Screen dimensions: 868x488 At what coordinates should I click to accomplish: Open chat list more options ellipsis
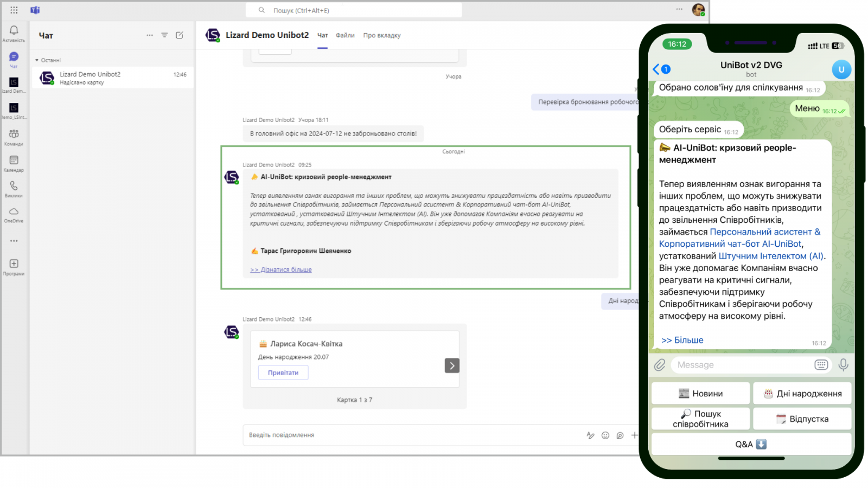(x=150, y=35)
